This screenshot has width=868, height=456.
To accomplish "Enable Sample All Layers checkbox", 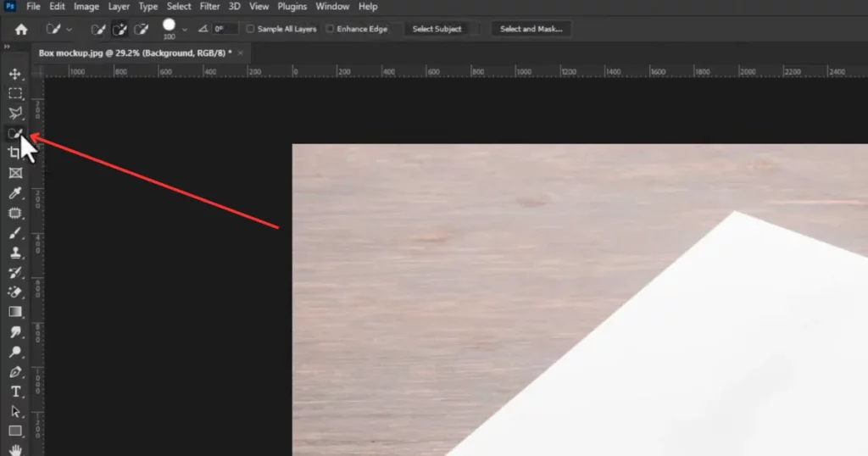I will 250,29.
